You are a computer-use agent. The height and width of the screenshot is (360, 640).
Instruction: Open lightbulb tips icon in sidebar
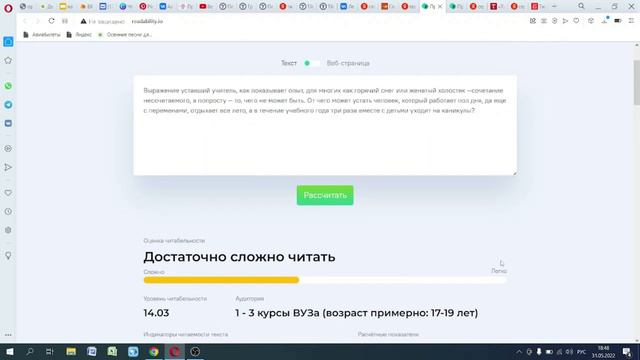click(x=8, y=256)
